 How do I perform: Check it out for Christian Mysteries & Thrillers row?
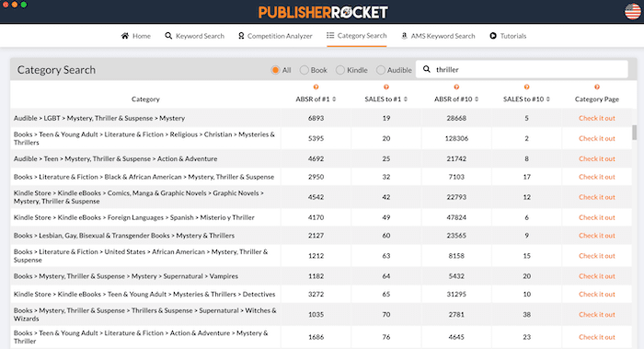597,138
